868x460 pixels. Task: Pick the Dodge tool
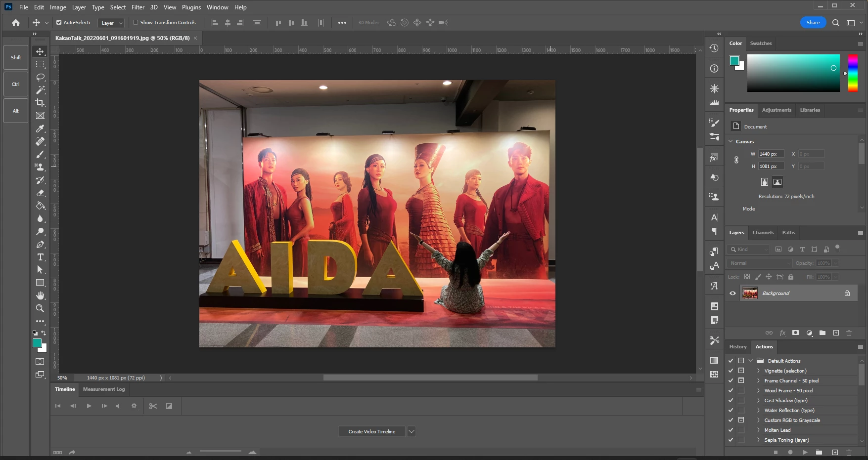[x=40, y=231]
